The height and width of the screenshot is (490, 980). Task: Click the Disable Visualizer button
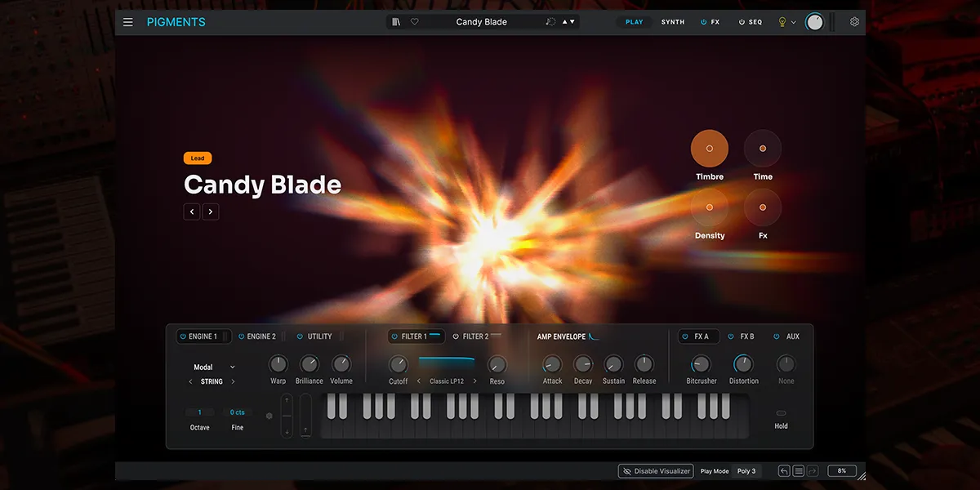(x=656, y=471)
